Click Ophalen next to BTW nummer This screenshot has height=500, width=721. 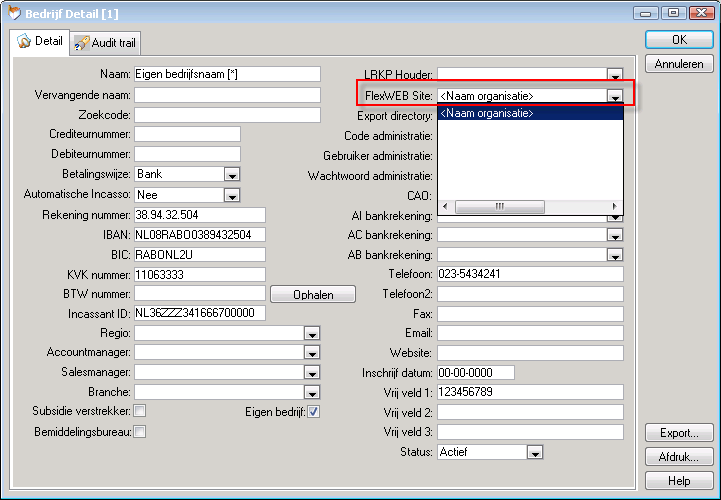tap(314, 294)
